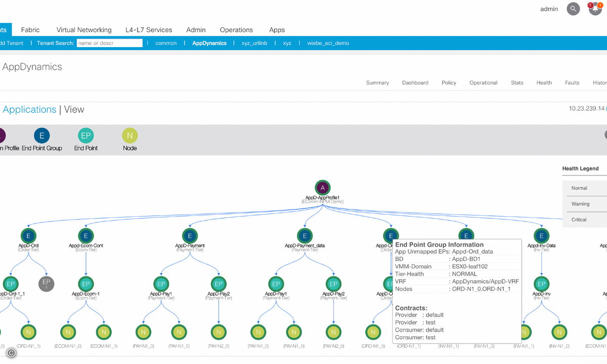Select the xyz_urllinb tenant link
This screenshot has height=364, width=607.
coord(254,43)
